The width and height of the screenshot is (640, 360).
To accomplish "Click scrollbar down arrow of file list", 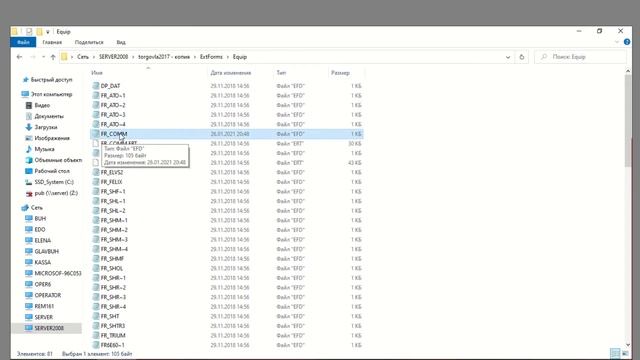I will coord(628,345).
